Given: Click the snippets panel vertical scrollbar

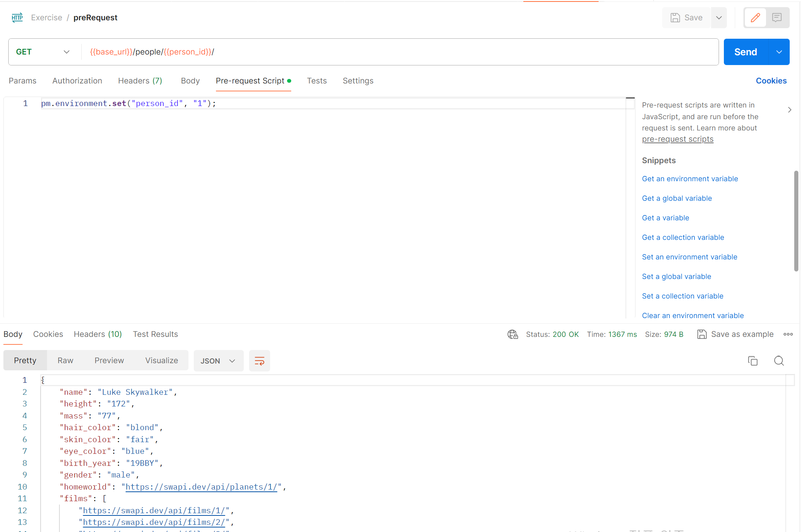Looking at the screenshot, I should tap(796, 221).
